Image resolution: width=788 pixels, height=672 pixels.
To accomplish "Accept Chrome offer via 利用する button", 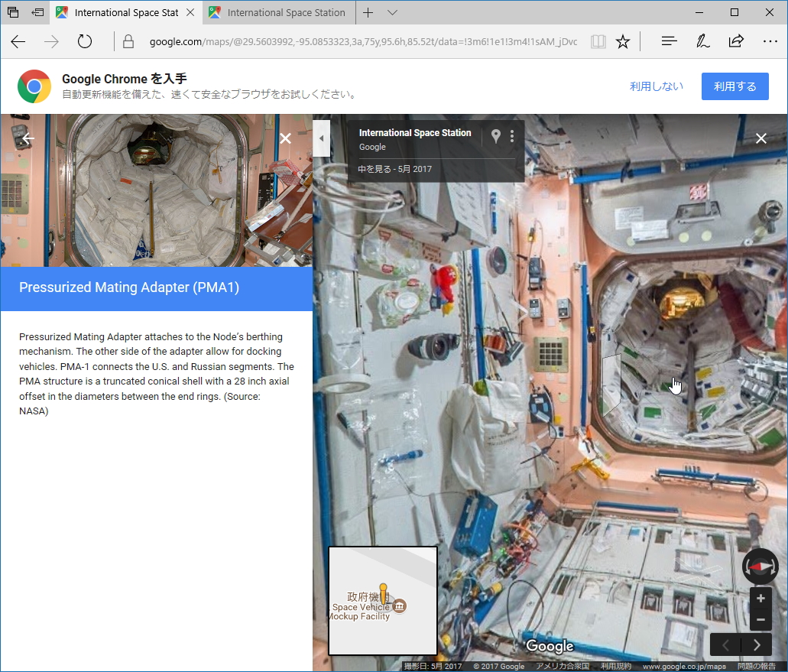I will 734,86.
